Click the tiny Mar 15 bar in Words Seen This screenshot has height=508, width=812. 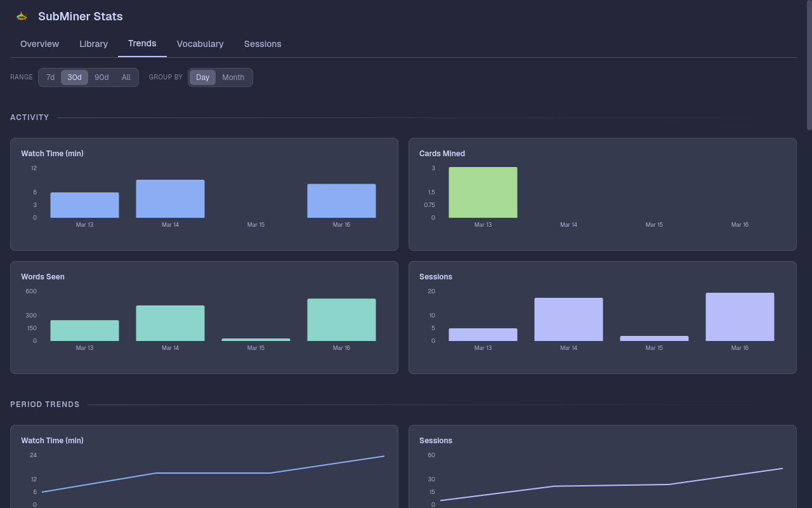tap(256, 340)
